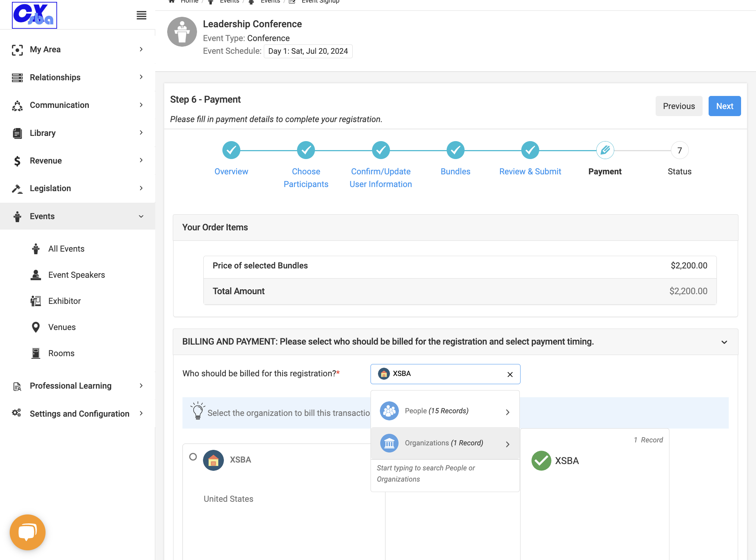
Task: Click the CXsba logo
Action: pyautogui.click(x=34, y=15)
